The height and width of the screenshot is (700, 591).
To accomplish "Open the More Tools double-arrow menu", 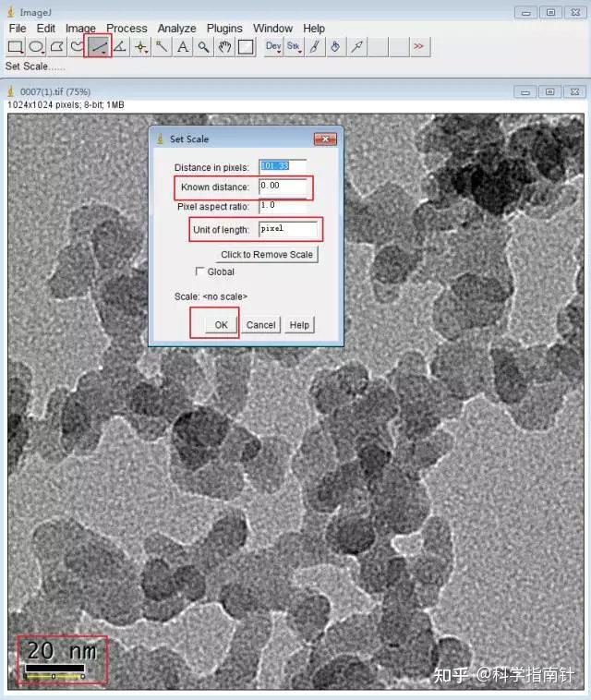I will [x=418, y=46].
